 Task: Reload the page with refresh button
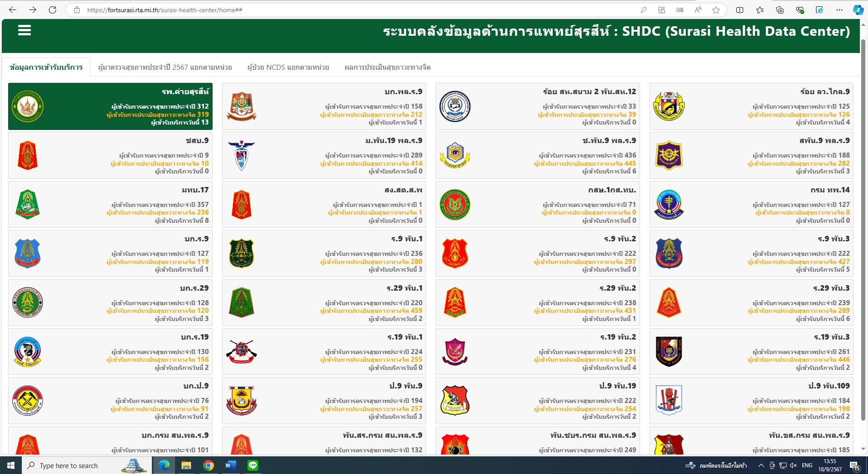(x=52, y=10)
